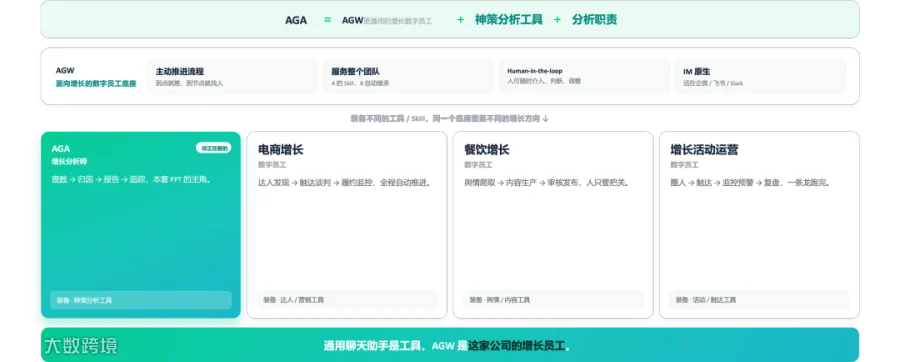The image size is (900, 362).
Task: Click the 装备 · 舆情 / 内容工具 footer tag
Action: pyautogui.click(x=553, y=300)
